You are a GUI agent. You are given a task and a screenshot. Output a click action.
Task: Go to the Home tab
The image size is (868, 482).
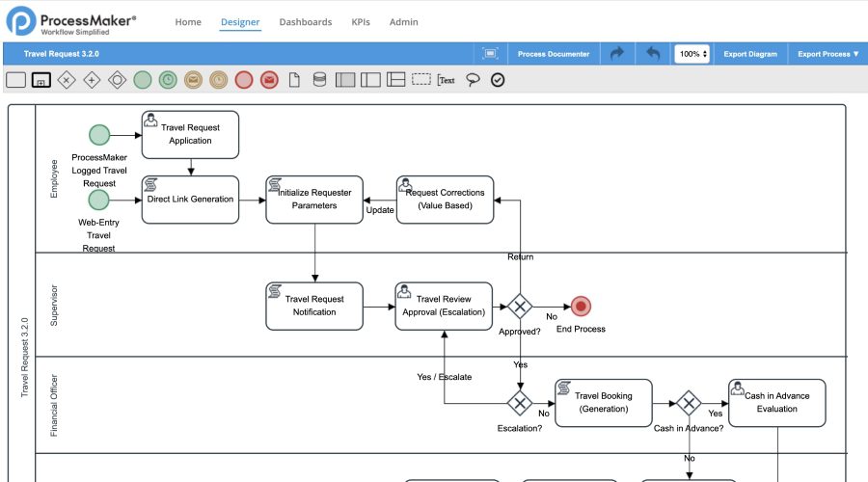click(x=188, y=22)
